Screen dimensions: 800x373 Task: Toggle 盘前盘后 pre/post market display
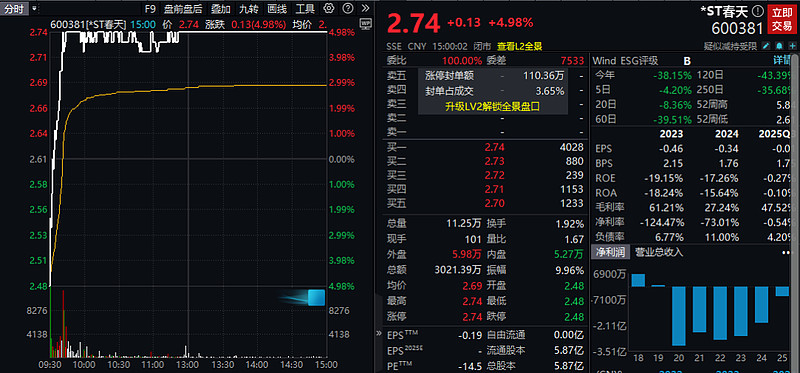[184, 9]
